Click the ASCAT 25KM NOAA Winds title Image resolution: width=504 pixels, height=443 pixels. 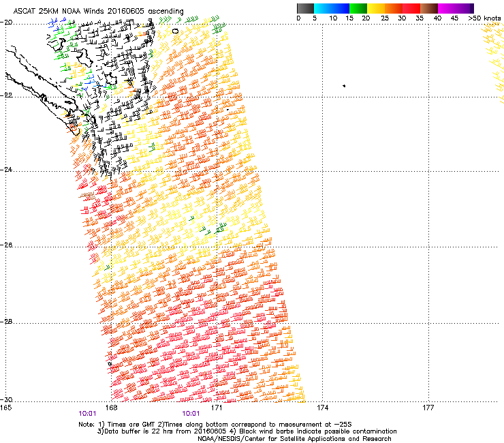coord(98,11)
